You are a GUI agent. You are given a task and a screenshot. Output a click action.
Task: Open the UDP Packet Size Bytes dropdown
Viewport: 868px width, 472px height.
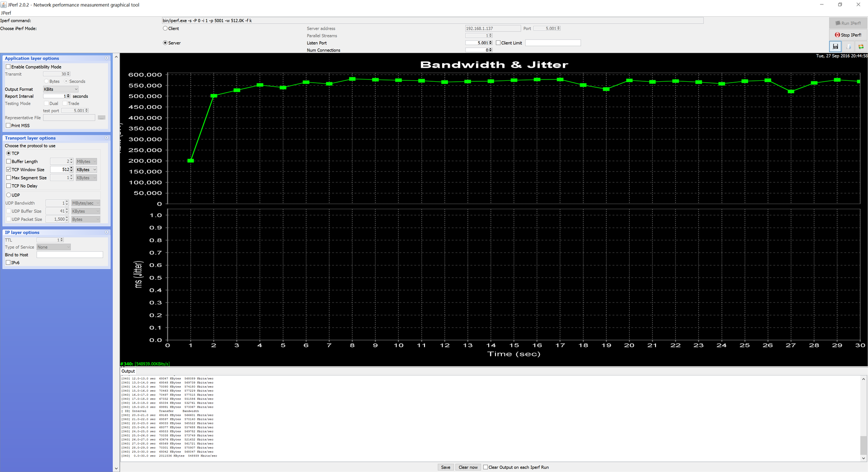86,220
